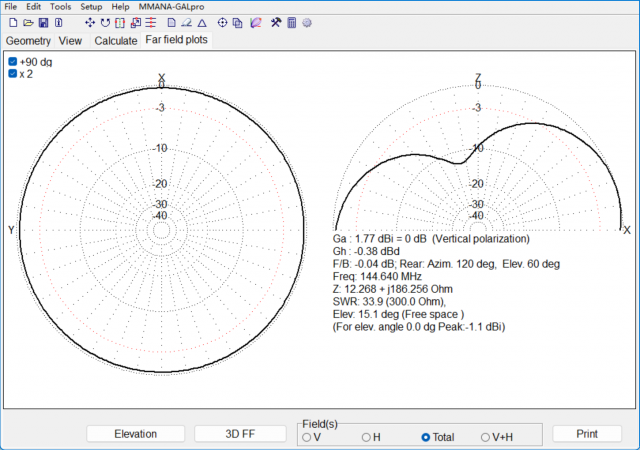
Task: Click the hammer and wrench tools icon
Action: pyautogui.click(x=275, y=22)
